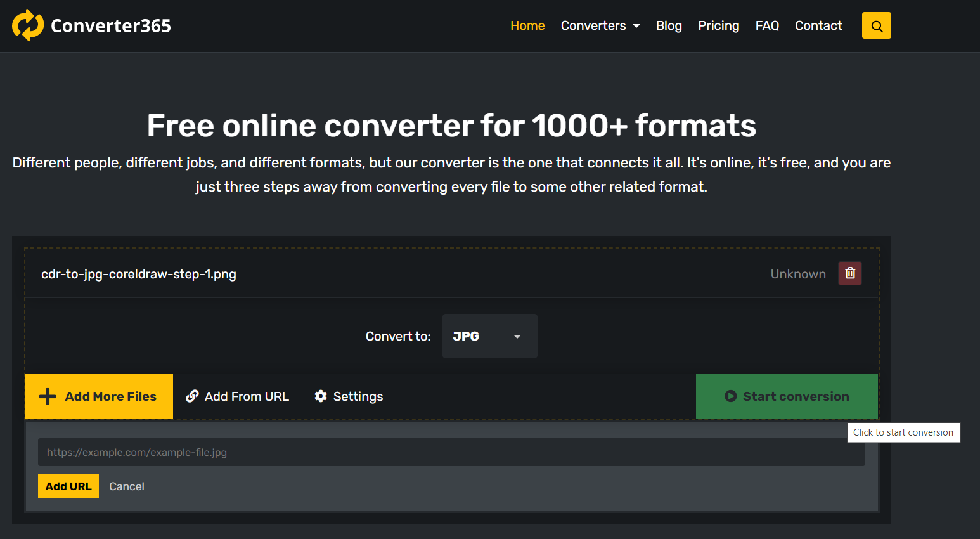Viewport: 980px width, 539px height.
Task: Click the Unknown file status label
Action: (797, 274)
